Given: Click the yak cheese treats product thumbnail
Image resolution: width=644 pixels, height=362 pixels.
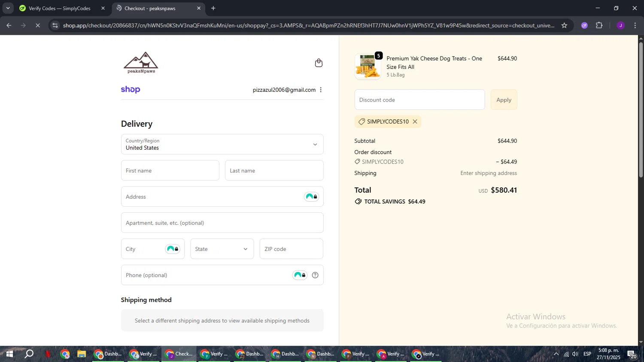Looking at the screenshot, I should click(368, 66).
